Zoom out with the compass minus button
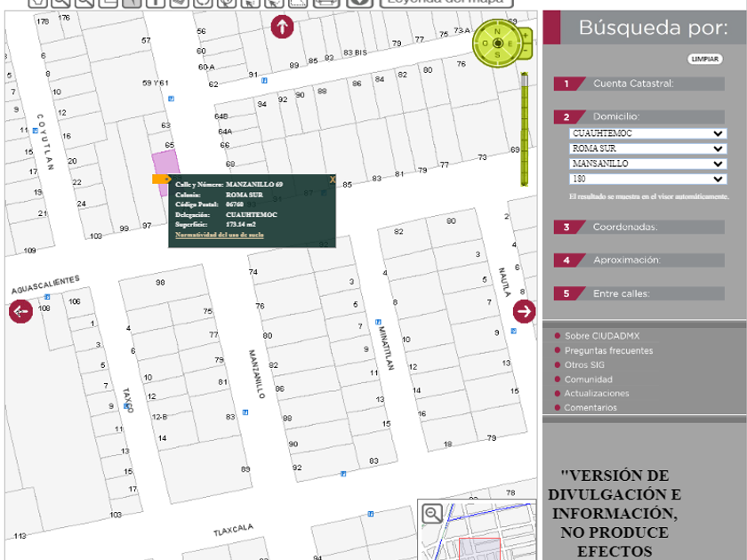 (x=526, y=50)
